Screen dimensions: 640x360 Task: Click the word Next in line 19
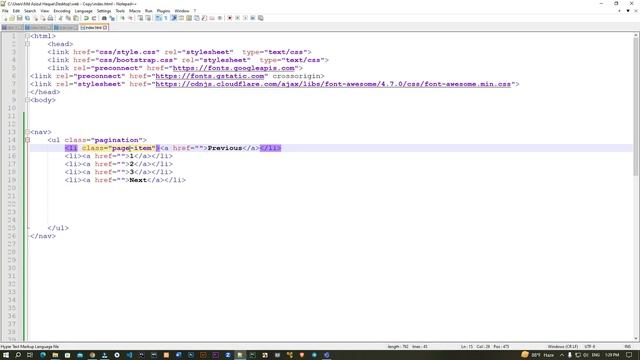[x=138, y=180]
